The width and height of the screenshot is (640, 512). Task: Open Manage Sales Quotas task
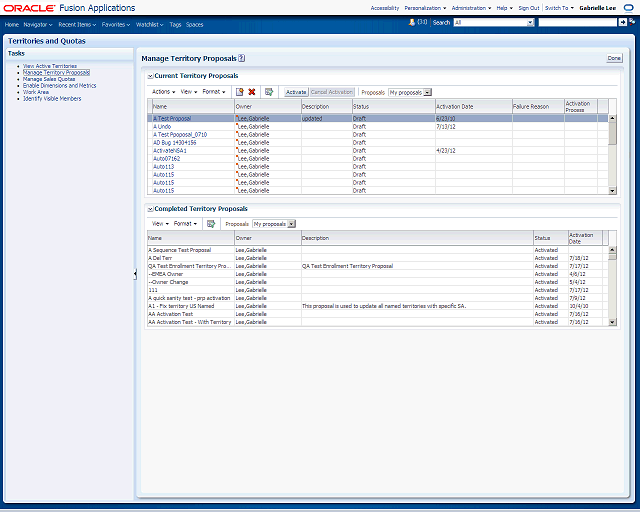[49, 79]
